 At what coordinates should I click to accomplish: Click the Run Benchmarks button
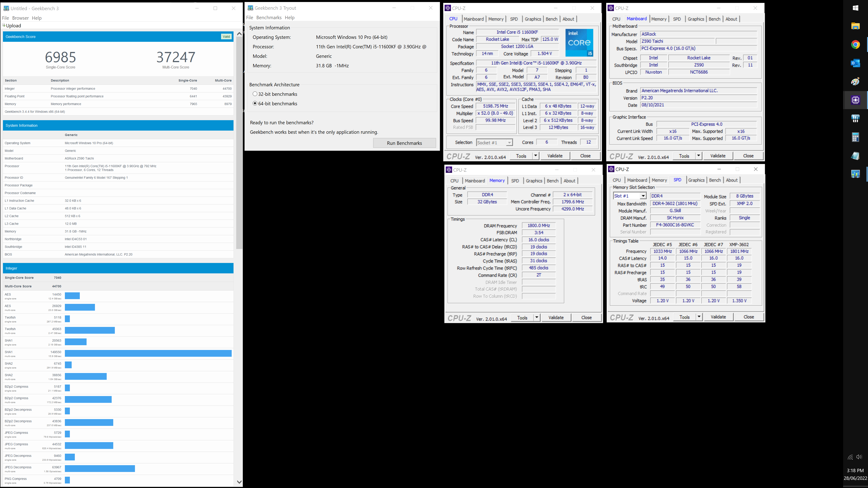coord(404,143)
